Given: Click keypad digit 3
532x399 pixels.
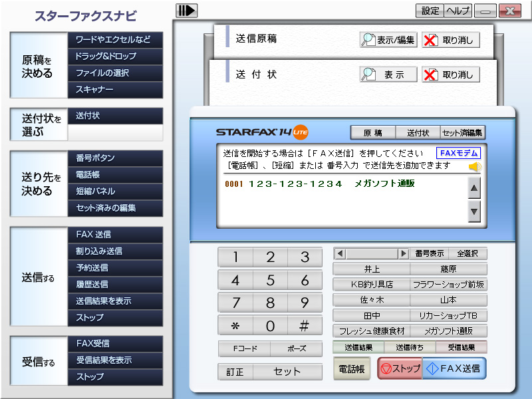Looking at the screenshot, I should point(305,257).
